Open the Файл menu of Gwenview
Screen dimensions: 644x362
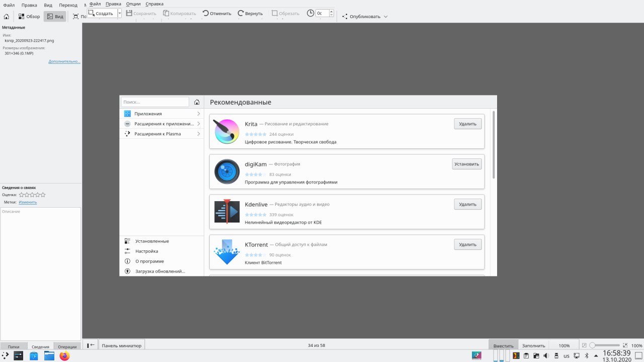[9, 5]
